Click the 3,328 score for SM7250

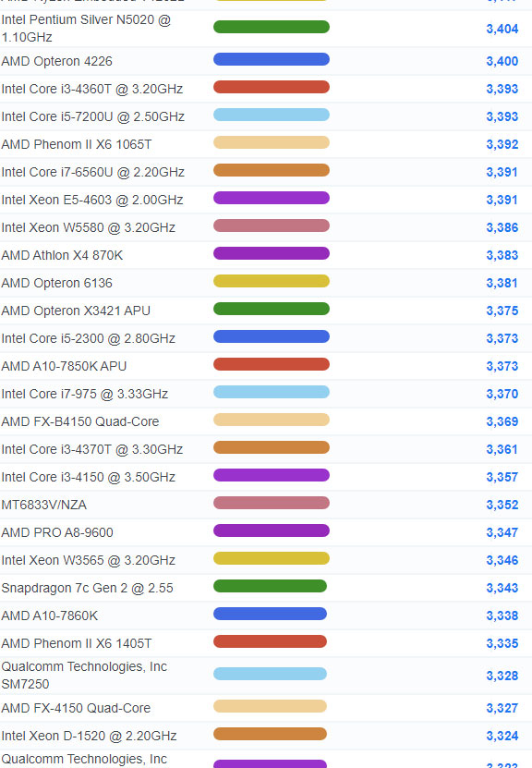502,676
